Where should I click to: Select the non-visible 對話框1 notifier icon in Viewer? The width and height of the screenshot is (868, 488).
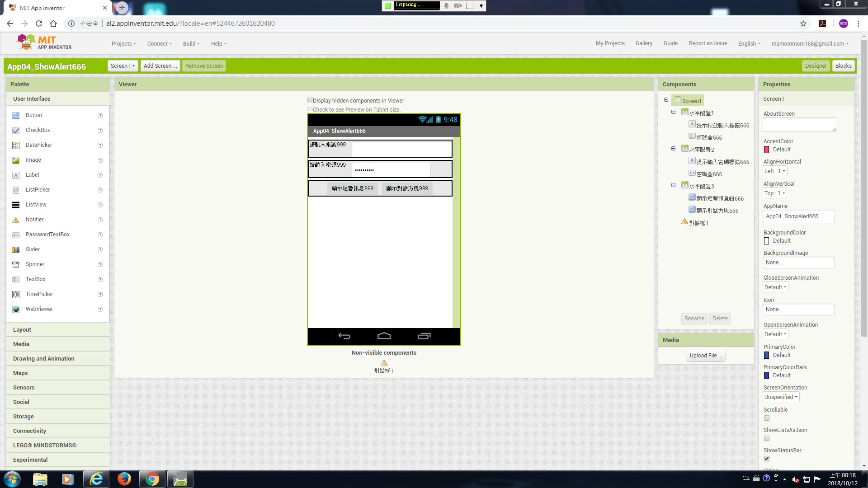point(384,363)
